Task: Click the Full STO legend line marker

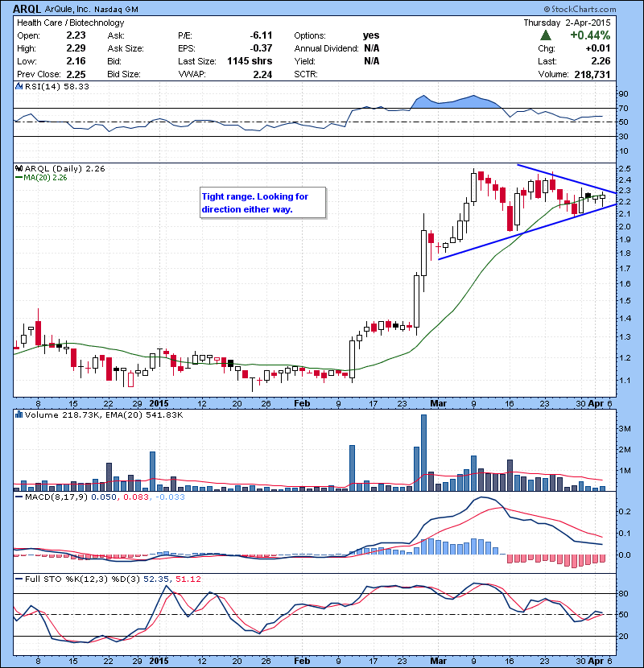Action: pos(19,579)
